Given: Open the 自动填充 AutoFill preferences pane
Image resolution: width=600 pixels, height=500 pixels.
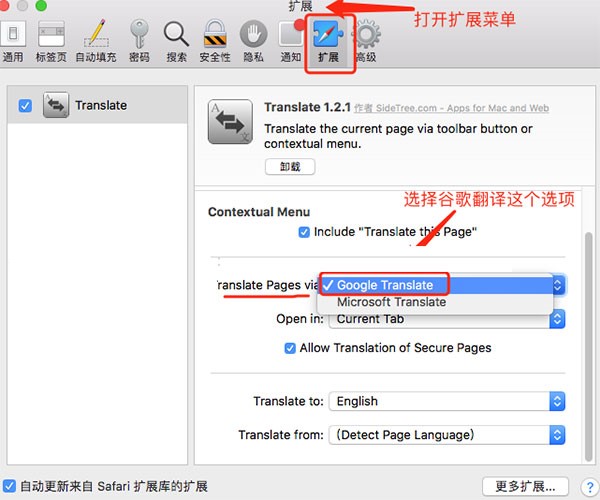Looking at the screenshot, I should pos(96,41).
